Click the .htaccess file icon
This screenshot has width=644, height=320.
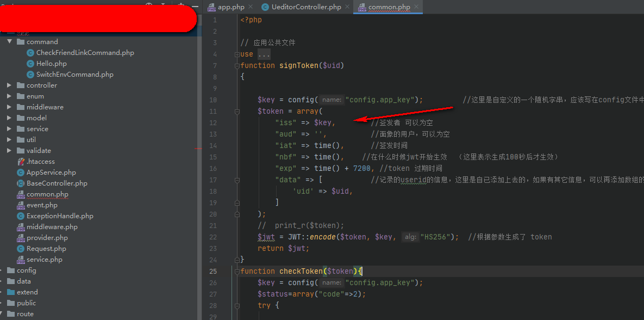point(21,162)
